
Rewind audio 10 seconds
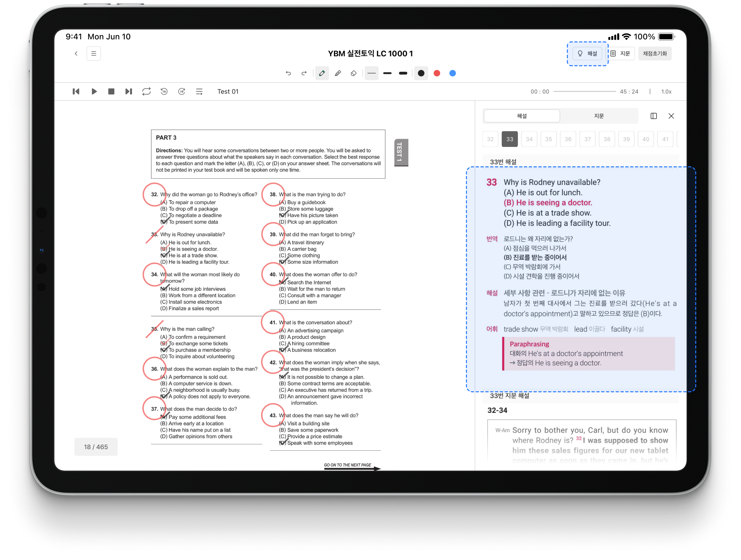click(164, 91)
